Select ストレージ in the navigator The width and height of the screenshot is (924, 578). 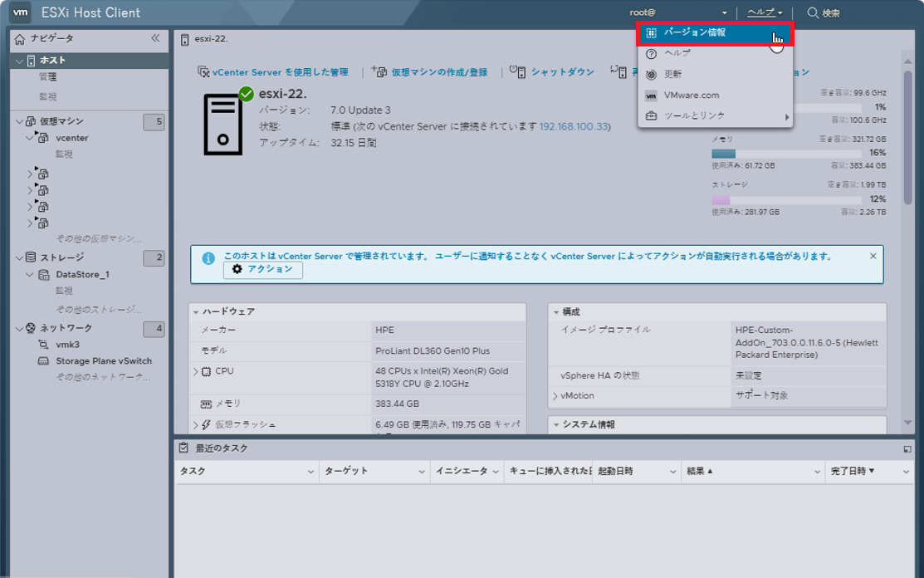pos(62,257)
